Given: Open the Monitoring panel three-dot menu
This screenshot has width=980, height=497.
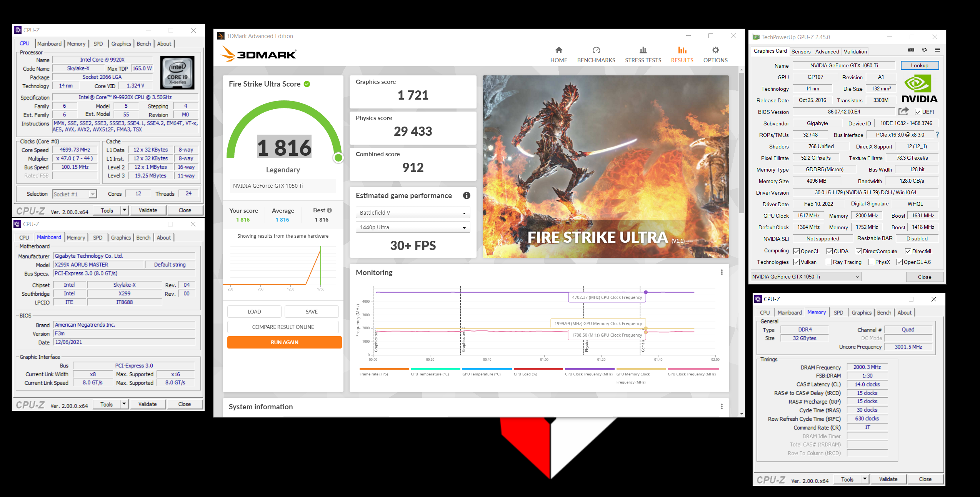Looking at the screenshot, I should [x=722, y=272].
